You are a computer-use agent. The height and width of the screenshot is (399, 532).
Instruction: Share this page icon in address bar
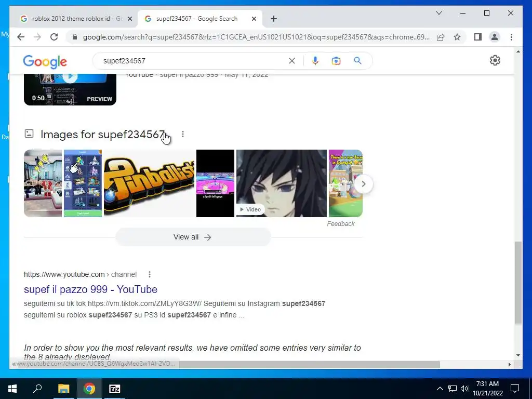(x=441, y=37)
